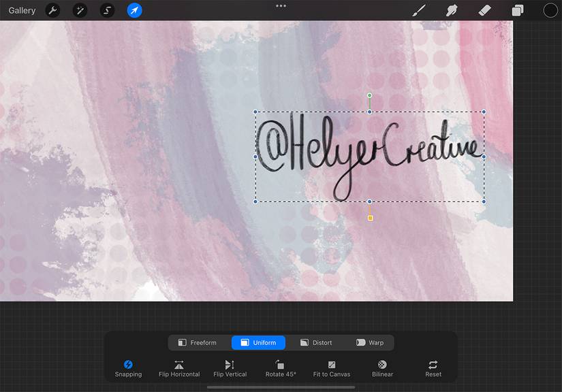The height and width of the screenshot is (392, 562).
Task: Open the Bilinear interpolation options
Action: (381, 368)
